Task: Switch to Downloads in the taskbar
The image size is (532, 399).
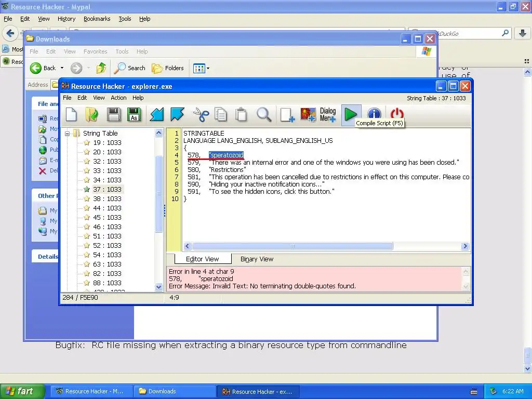Action: 175,391
